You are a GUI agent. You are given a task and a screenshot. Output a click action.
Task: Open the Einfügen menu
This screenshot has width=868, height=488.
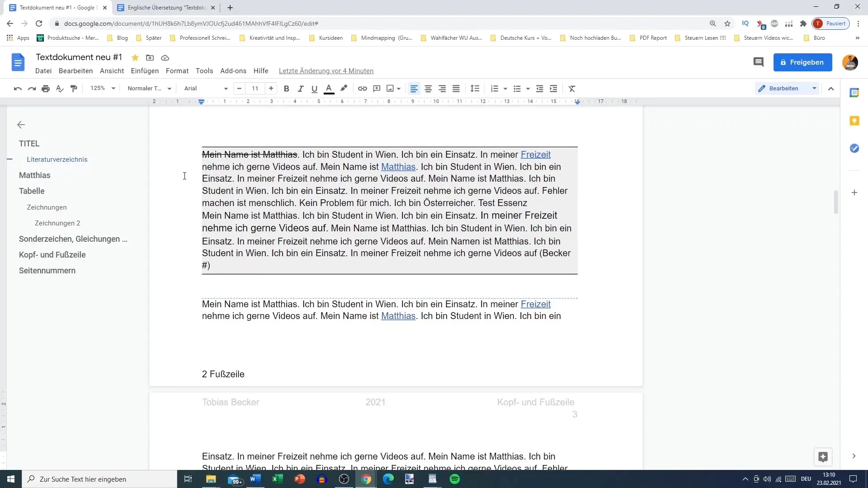pyautogui.click(x=145, y=71)
